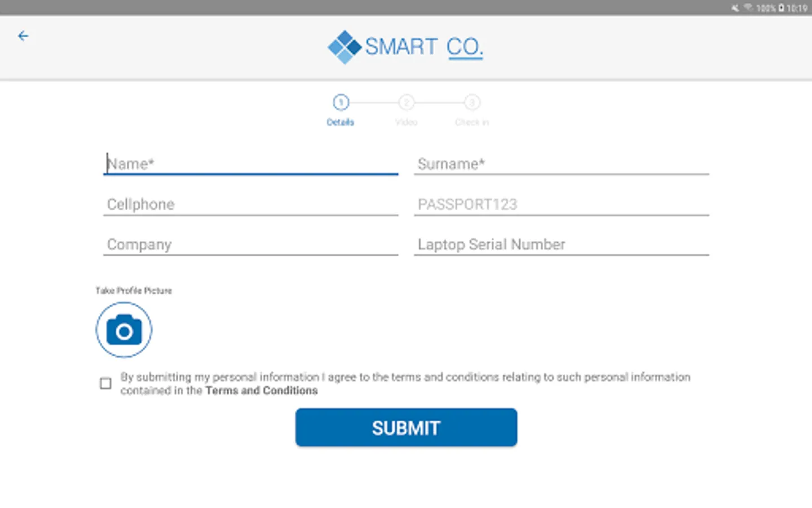Select the Video step label
Viewport: 812px width, 508px height.
point(406,122)
